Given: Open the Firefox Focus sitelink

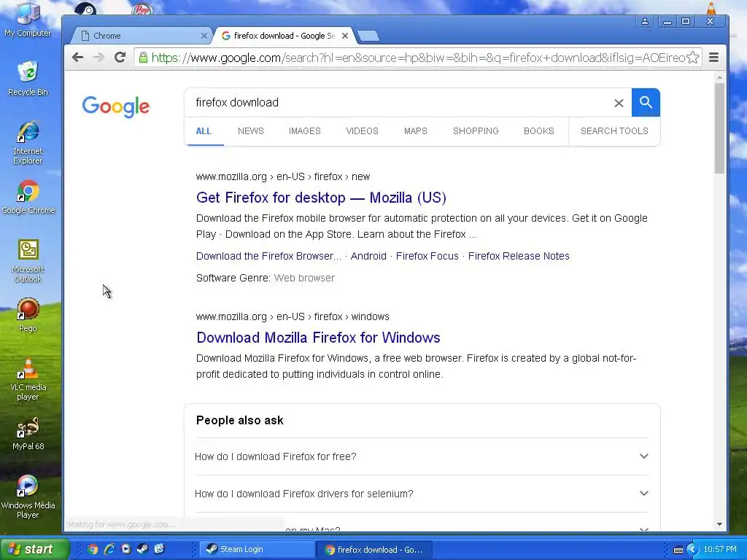Looking at the screenshot, I should coord(427,256).
